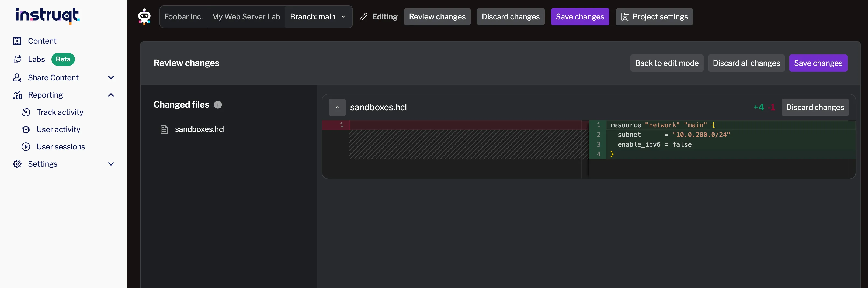The width and height of the screenshot is (868, 288).
Task: Expand the Share Content menu
Action: (x=111, y=78)
